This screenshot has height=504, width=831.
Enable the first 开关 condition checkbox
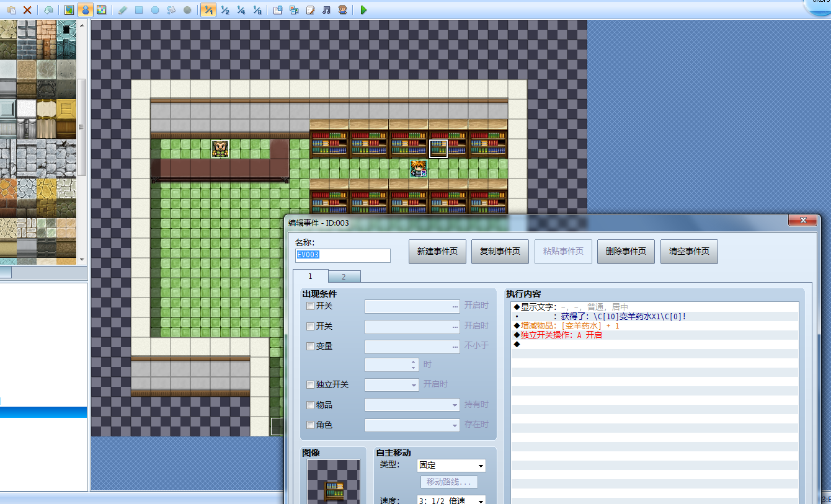click(310, 306)
